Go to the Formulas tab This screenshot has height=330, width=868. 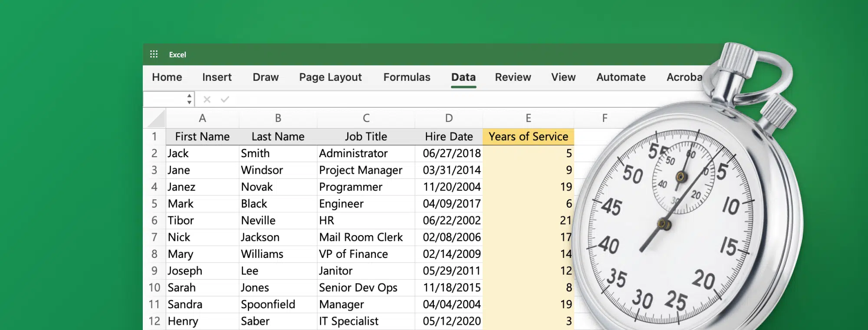click(x=407, y=77)
